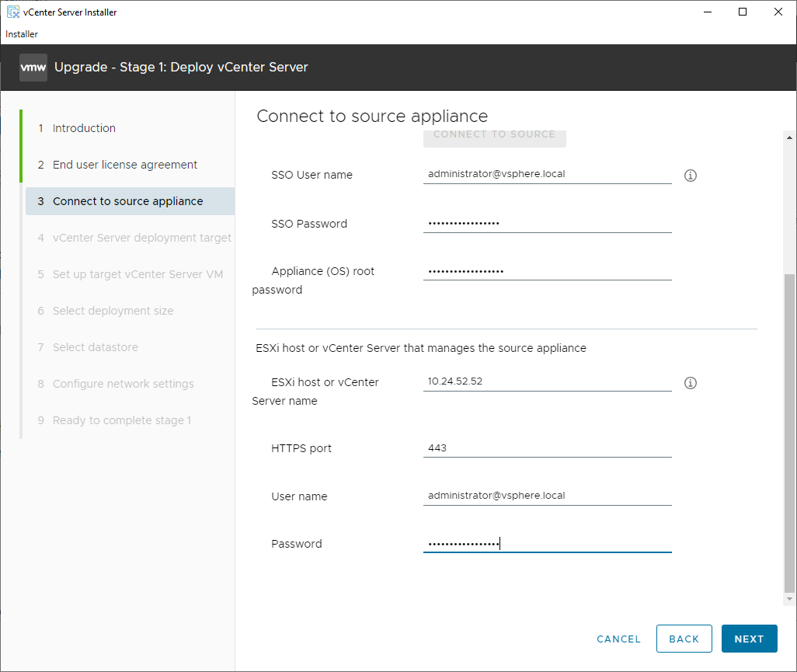
Task: Click vCenter Server Installer title bar icon
Action: tap(13, 12)
